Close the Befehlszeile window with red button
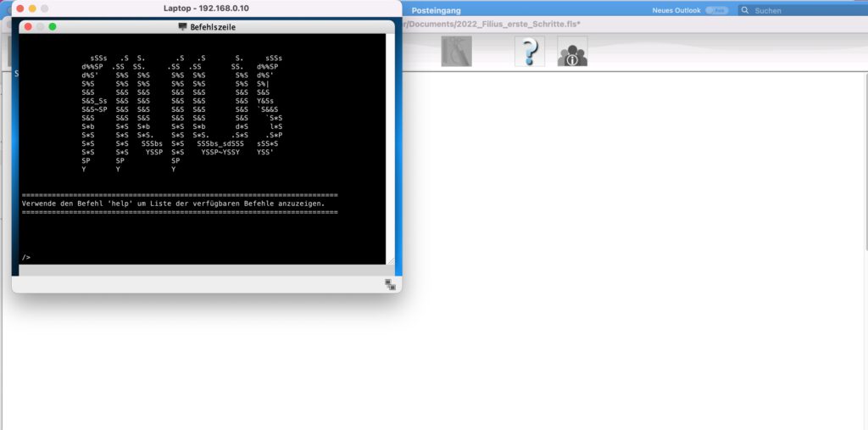The width and height of the screenshot is (868, 430). (28, 26)
